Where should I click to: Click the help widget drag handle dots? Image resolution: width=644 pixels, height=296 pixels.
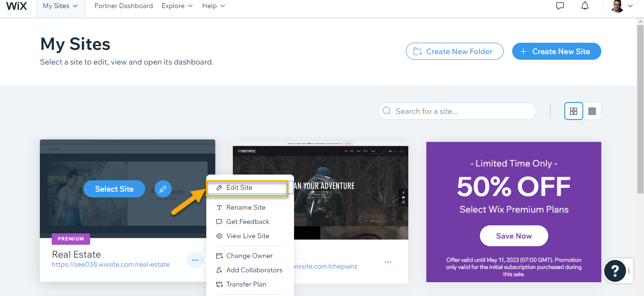coord(629,271)
